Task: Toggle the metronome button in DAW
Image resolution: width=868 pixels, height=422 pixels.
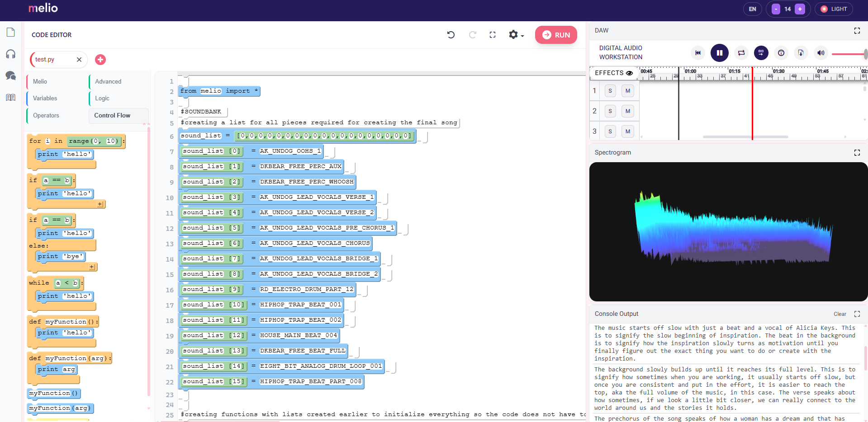Action: [781, 53]
